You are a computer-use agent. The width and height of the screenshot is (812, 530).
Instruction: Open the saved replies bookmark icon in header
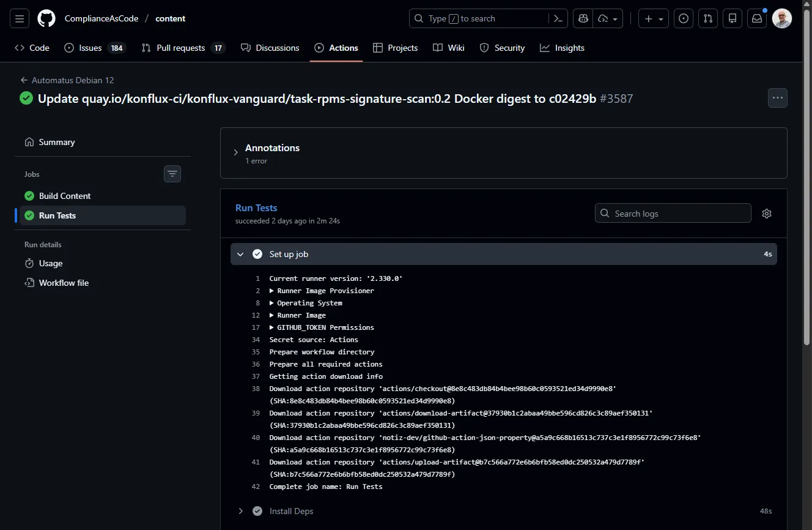[x=732, y=18]
